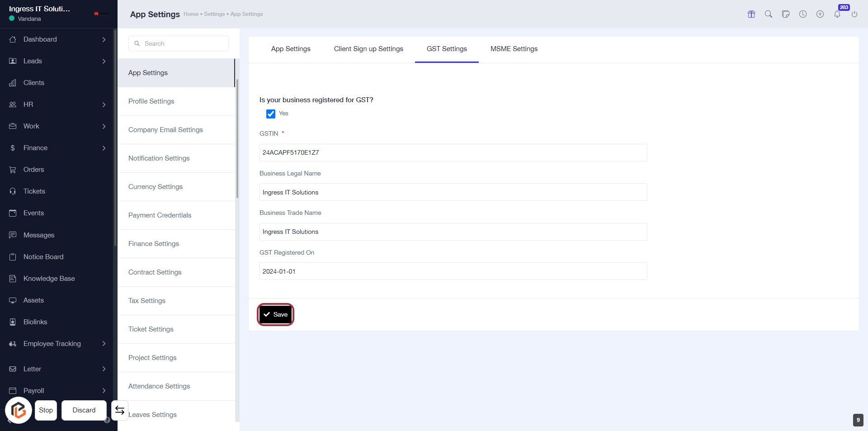Viewport: 868px width, 431px height.
Task: Open the sticky notes icon
Action: (786, 14)
